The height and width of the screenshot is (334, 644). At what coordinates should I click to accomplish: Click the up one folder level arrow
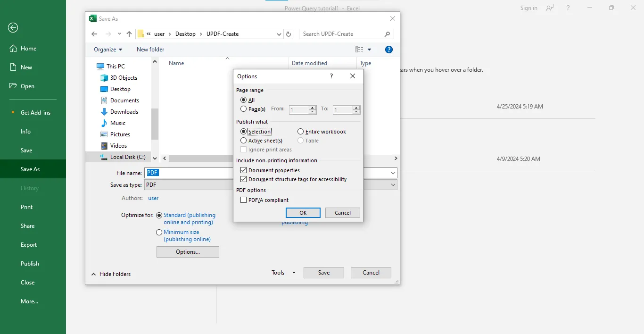(129, 33)
